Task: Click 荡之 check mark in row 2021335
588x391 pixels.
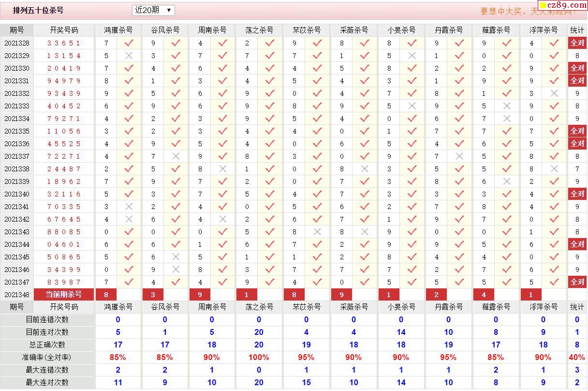Action: click(270, 131)
